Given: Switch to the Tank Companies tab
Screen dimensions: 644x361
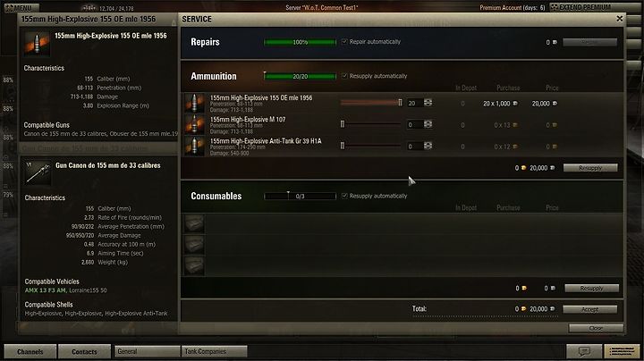Looking at the screenshot, I should 214,351.
